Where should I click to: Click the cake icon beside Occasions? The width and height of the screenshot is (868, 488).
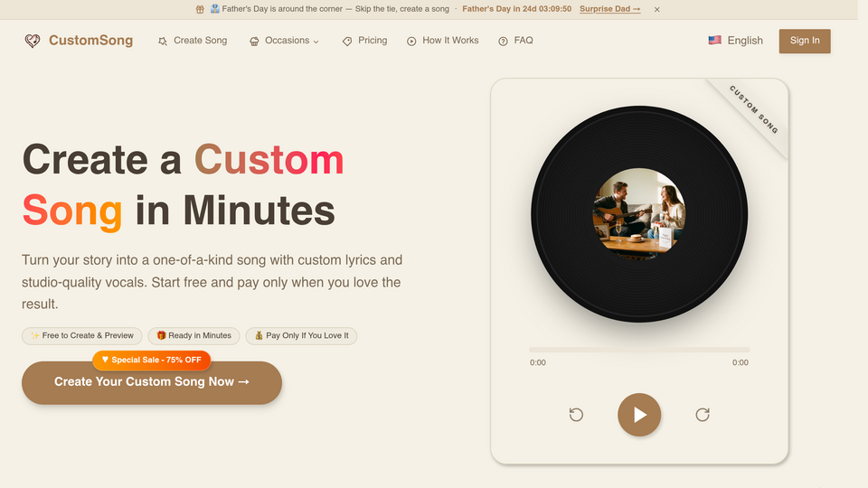[254, 42]
